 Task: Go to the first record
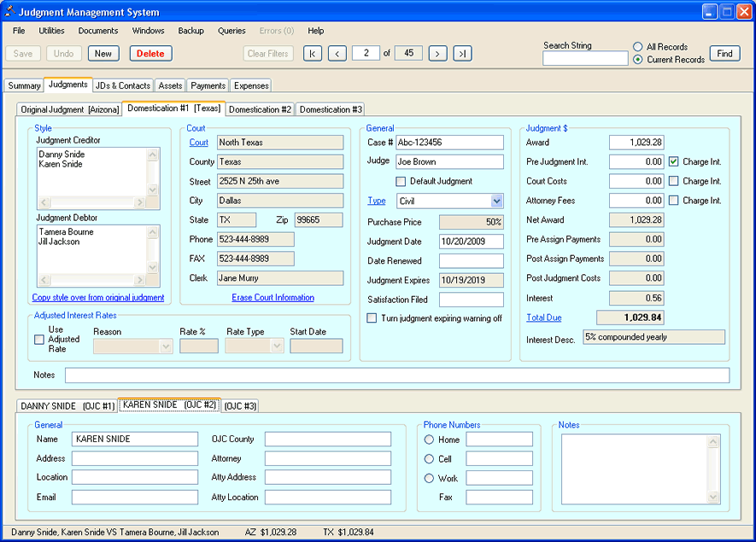(x=312, y=54)
